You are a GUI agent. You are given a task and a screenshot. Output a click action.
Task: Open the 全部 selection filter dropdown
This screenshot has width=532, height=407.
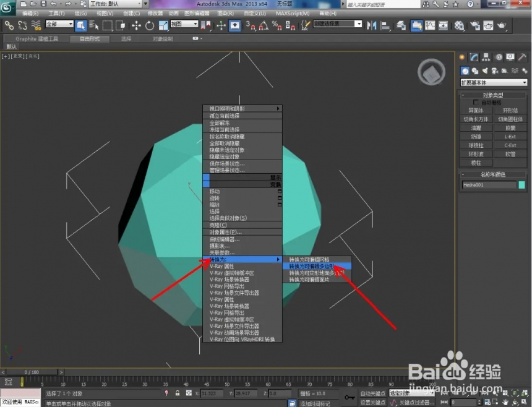(60, 24)
